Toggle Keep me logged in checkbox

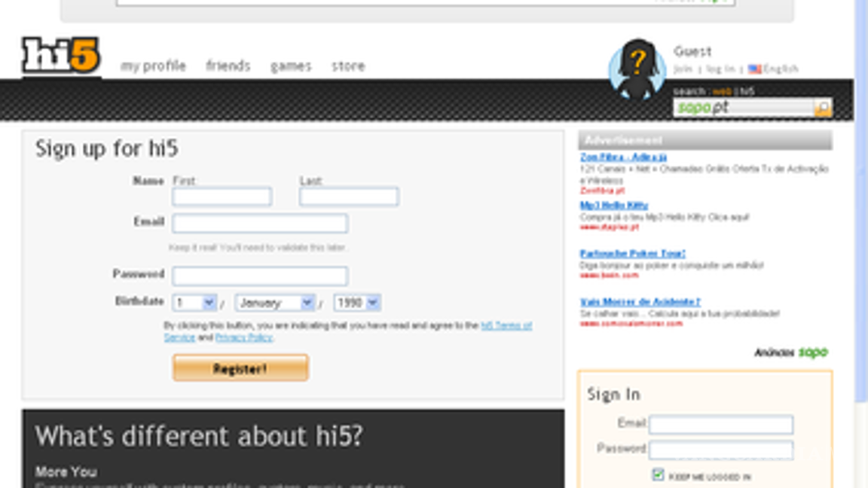tap(658, 474)
